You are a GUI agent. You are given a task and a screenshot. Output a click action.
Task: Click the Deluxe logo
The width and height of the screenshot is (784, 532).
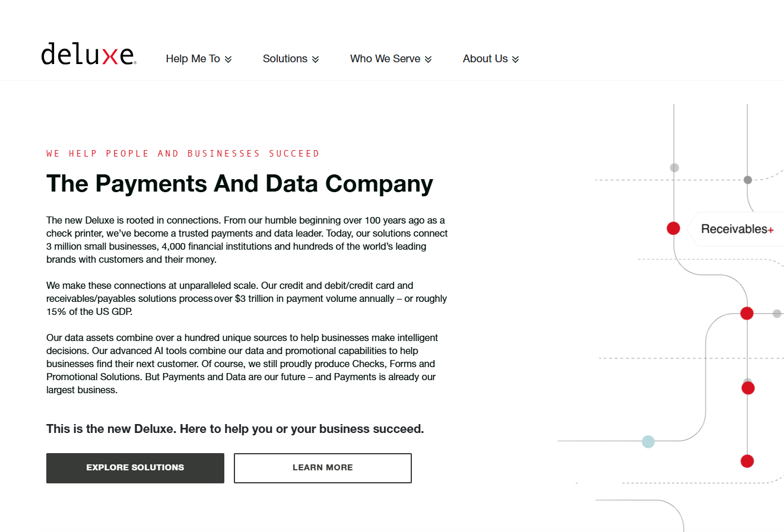click(88, 54)
